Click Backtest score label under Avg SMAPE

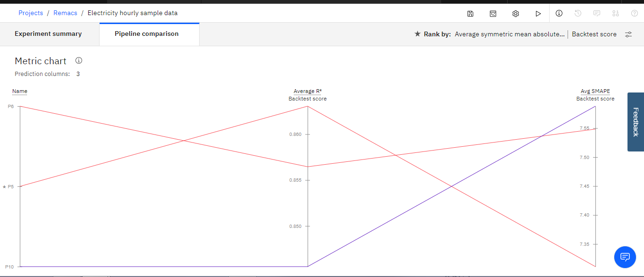(x=595, y=99)
